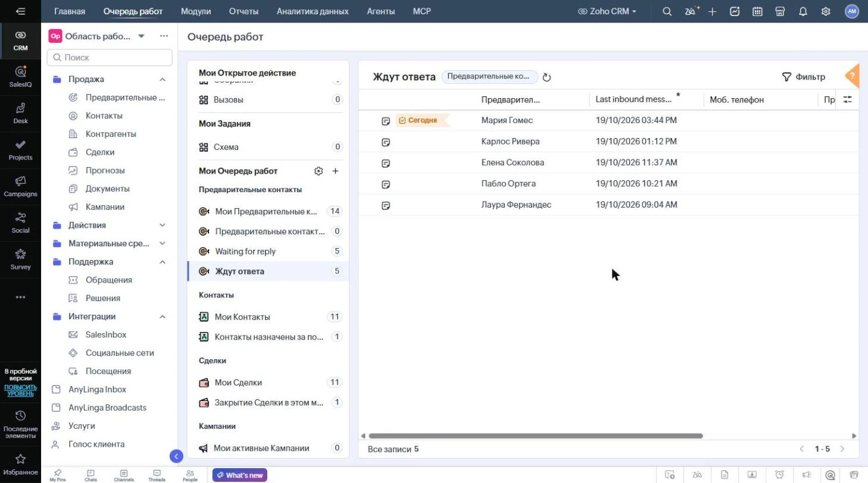Viewport: 868px width, 483px height.
Task: Click the ПОВЫСИТЬ УРОВЕНЬ upgrade link
Action: (20, 390)
